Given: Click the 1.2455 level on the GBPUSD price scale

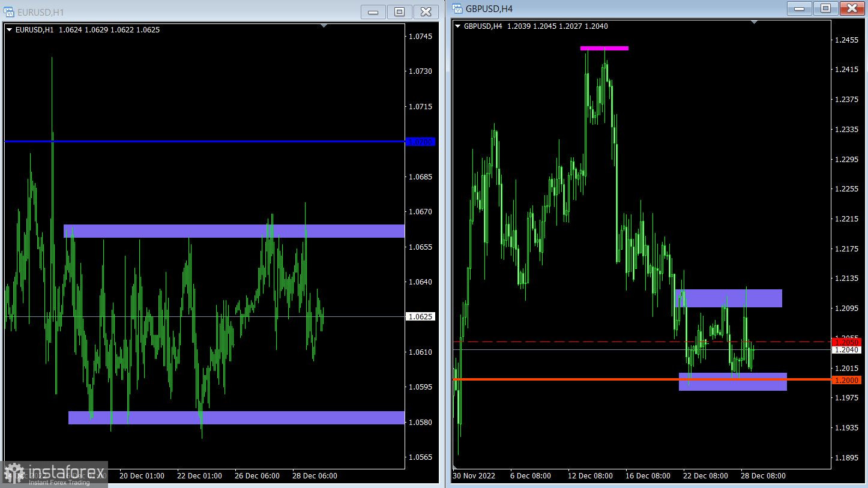Looking at the screenshot, I should click(846, 40).
